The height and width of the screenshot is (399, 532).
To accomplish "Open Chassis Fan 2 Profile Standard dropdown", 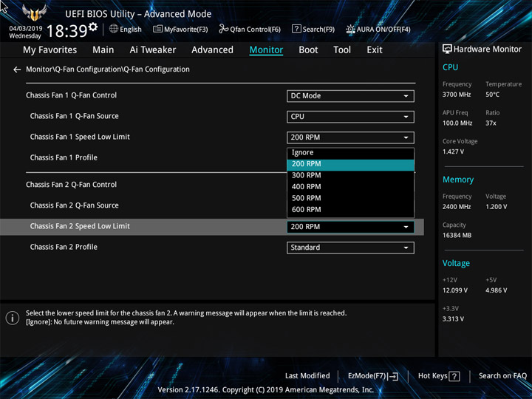I will pyautogui.click(x=350, y=248).
